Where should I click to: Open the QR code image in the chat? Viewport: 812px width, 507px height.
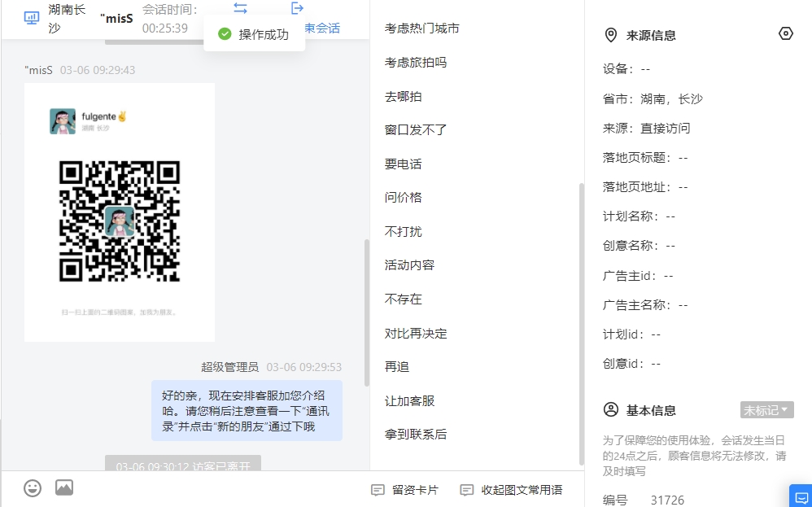pyautogui.click(x=120, y=212)
